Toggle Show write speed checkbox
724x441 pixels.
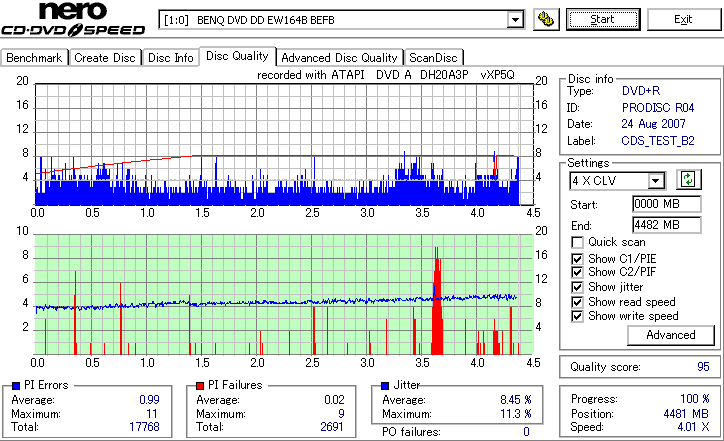(577, 316)
